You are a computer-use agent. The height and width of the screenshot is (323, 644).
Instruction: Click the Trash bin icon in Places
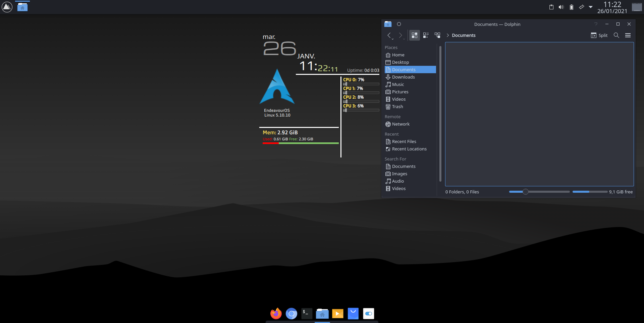pos(388,107)
